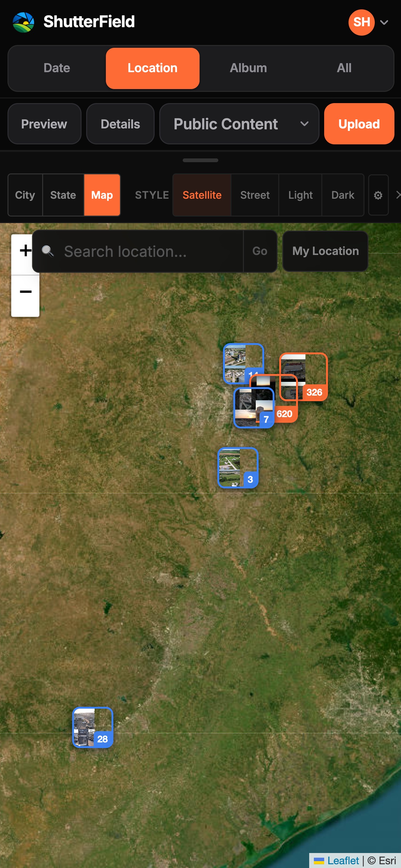Image resolution: width=401 pixels, height=868 pixels.
Task: Switch map style to Street
Action: pyautogui.click(x=255, y=195)
